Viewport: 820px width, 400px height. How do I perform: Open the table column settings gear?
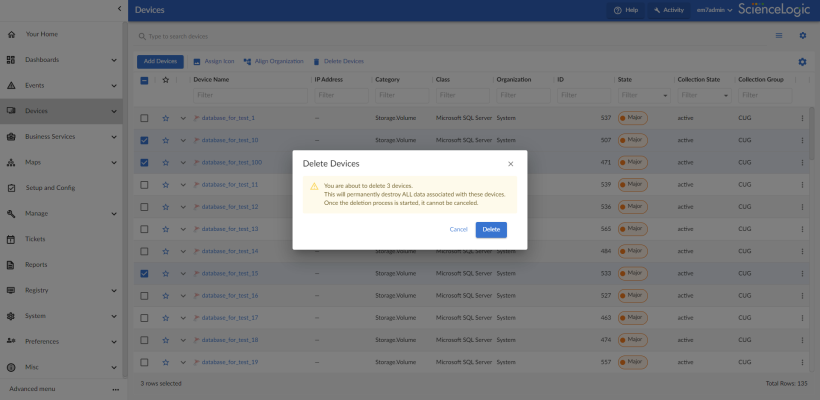click(802, 62)
